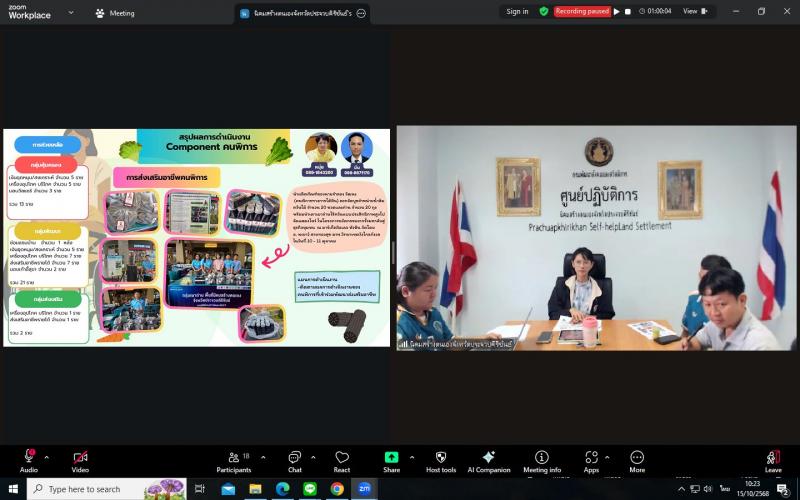Expand caret beside Participants button
This screenshot has width=800, height=500.
pos(263,457)
